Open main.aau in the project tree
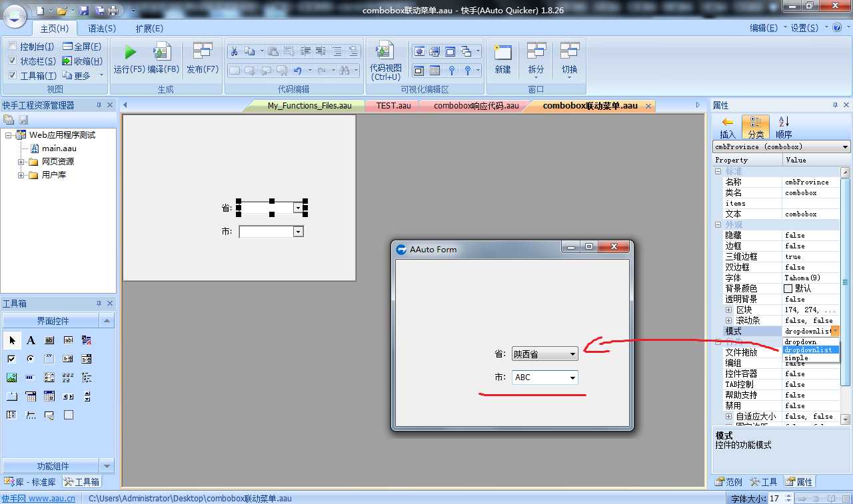This screenshot has width=853, height=504. coord(59,148)
